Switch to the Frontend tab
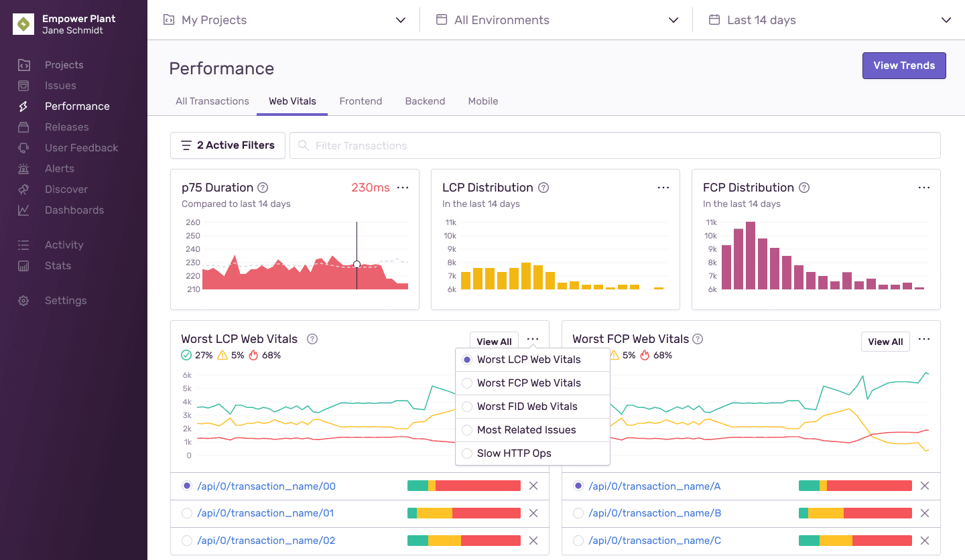The height and width of the screenshot is (560, 965). click(361, 101)
